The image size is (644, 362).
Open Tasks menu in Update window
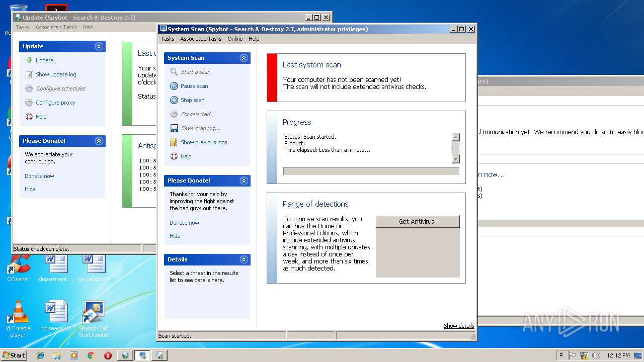[x=23, y=27]
